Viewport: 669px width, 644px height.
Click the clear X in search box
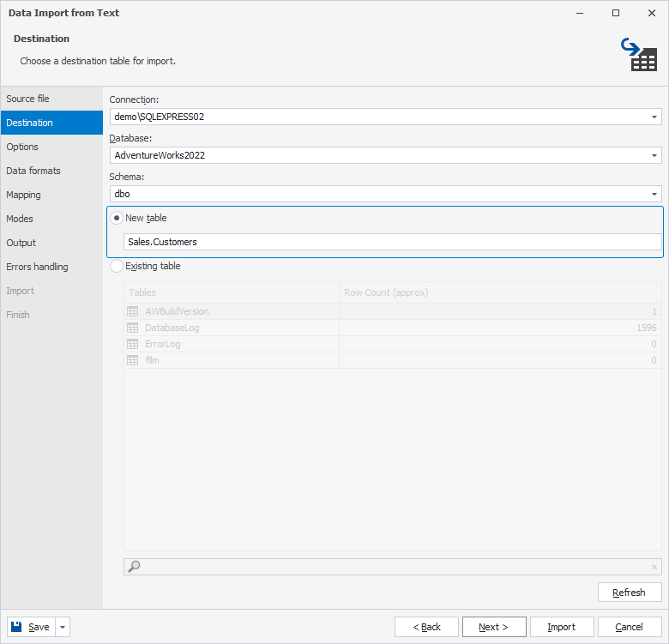[x=654, y=567]
